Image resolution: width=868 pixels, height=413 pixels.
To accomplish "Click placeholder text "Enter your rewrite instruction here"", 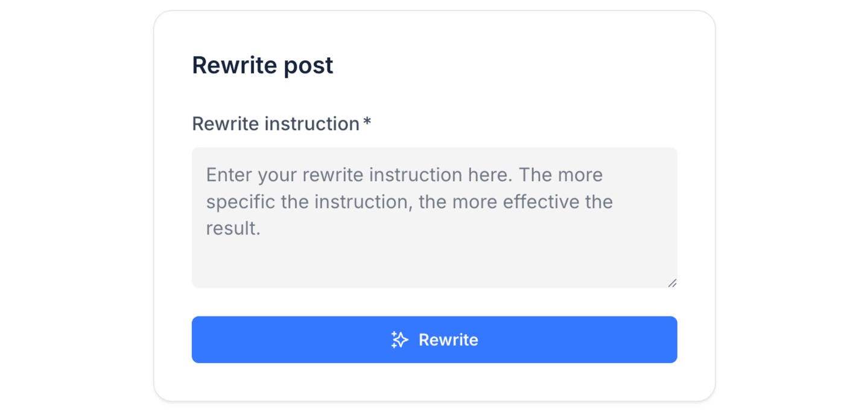I will pyautogui.click(x=359, y=175).
